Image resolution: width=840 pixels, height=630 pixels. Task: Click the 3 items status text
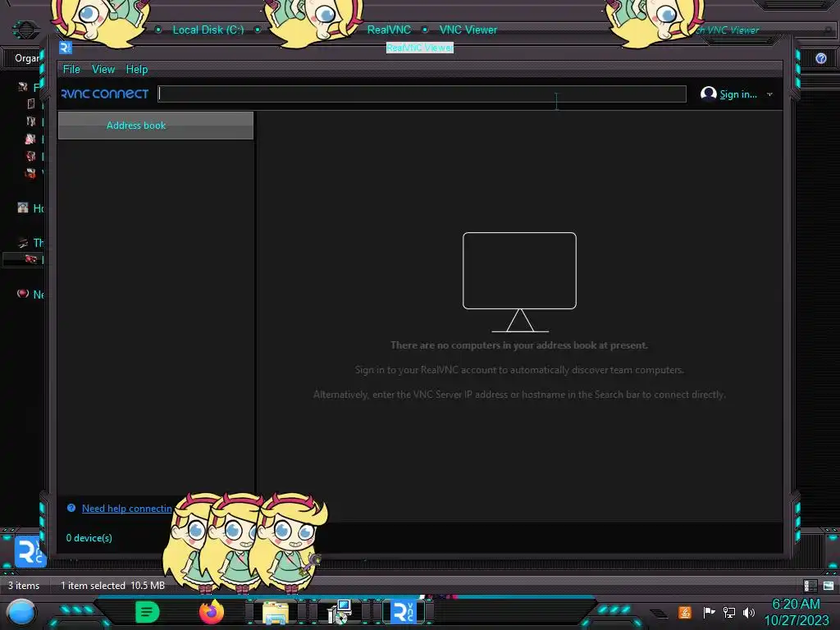tap(24, 586)
